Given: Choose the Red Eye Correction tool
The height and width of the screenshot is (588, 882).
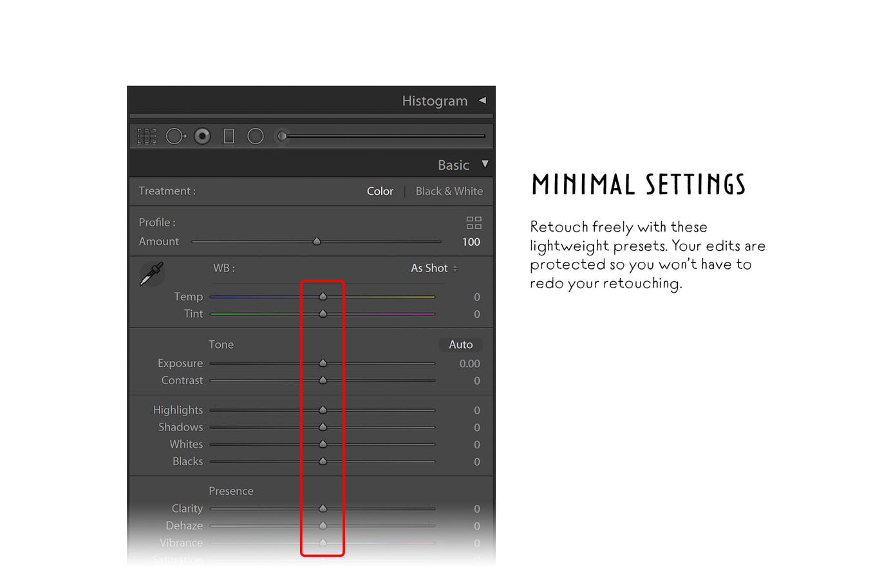Looking at the screenshot, I should (202, 136).
